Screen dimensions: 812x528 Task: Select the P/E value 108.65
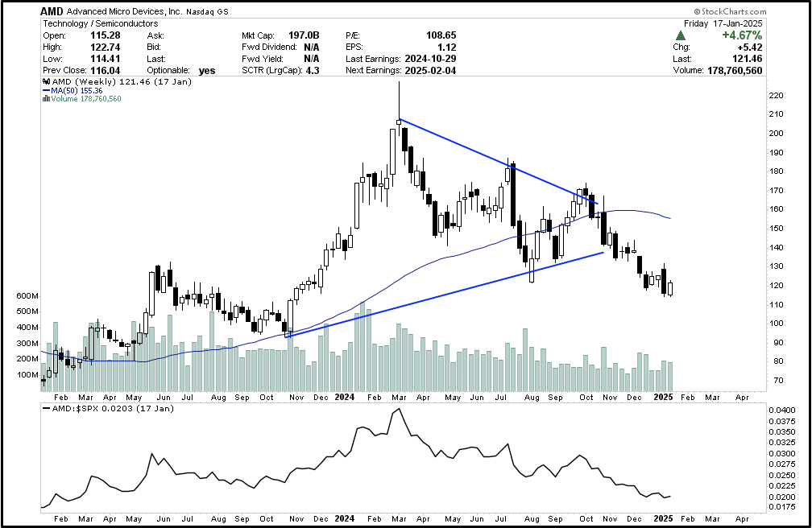[441, 35]
